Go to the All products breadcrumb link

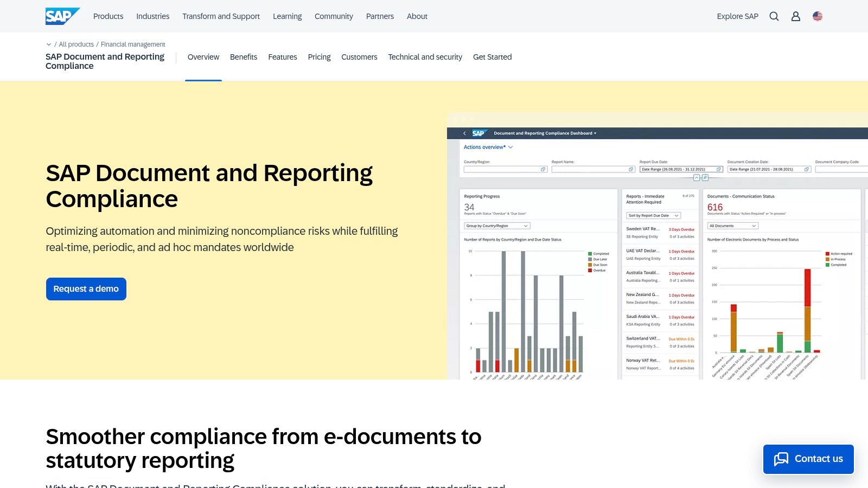tap(76, 44)
